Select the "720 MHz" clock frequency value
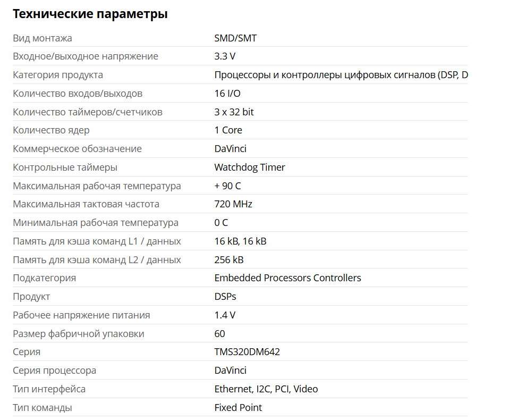Image resolution: width=517 pixels, height=420 pixels. coord(233,204)
